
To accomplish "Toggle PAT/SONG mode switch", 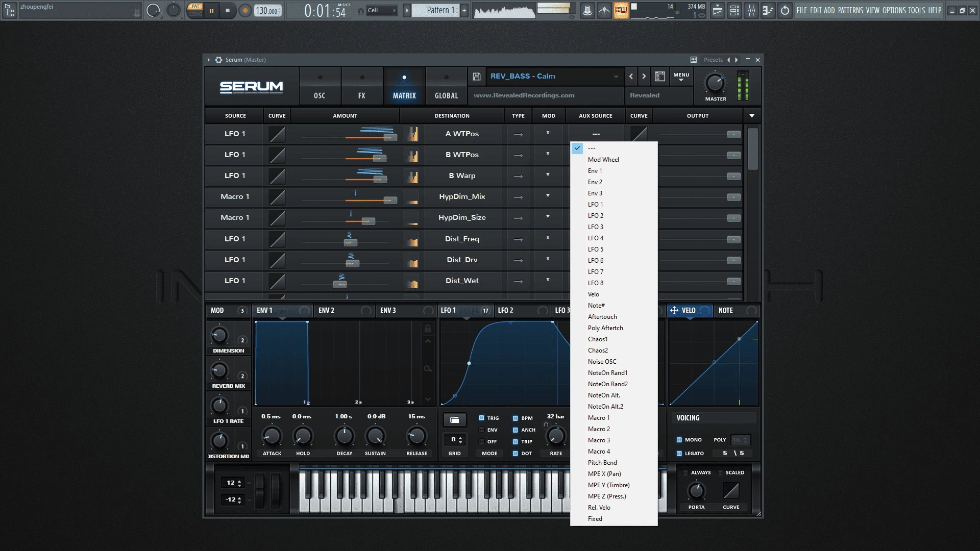I will coord(195,10).
